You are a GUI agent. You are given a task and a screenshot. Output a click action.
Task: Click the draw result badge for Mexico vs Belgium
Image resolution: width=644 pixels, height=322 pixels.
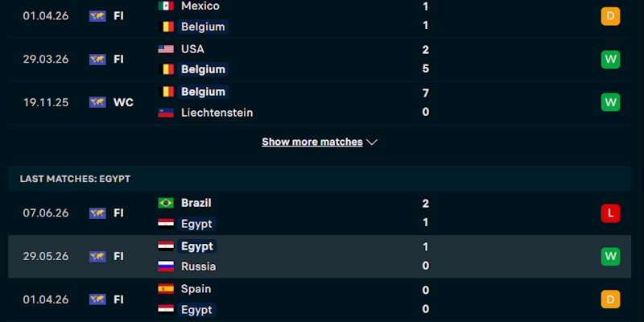tap(610, 16)
